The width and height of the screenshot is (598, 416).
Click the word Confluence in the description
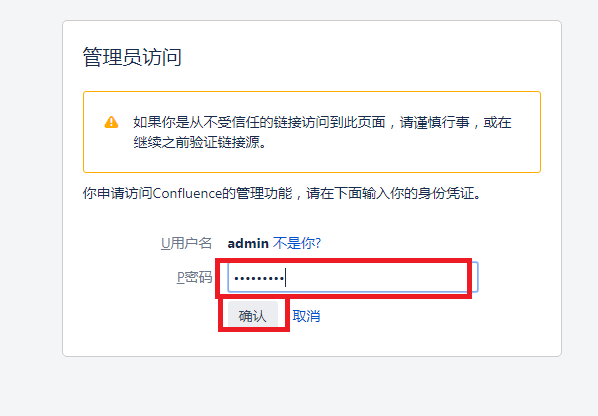point(187,193)
